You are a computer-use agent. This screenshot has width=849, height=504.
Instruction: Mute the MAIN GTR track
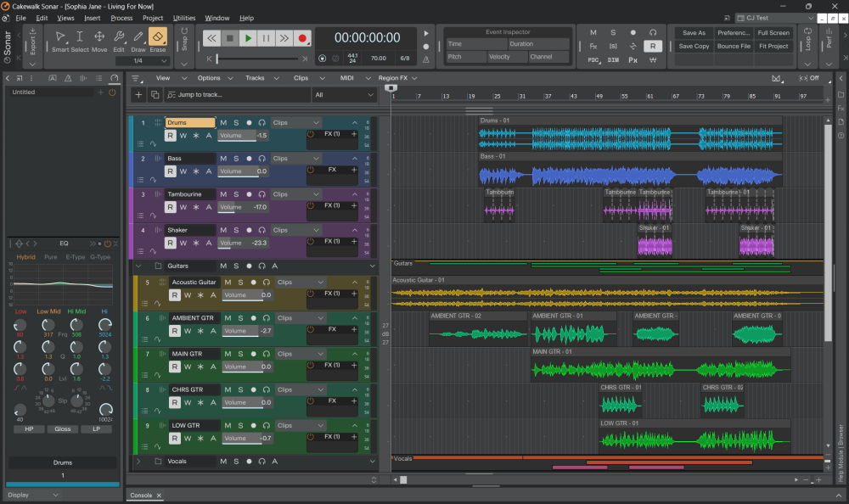[x=228, y=354]
